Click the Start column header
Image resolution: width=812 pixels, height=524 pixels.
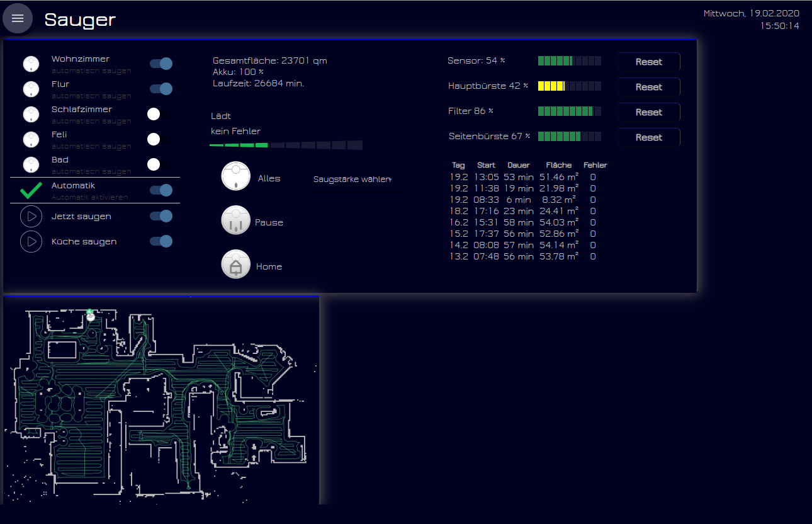pos(487,165)
